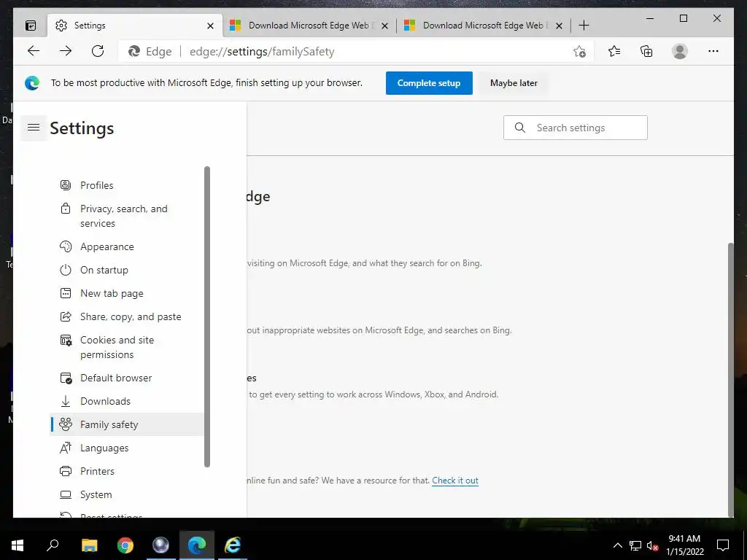Select Family safety in sidebar
The image size is (747, 560).
point(127,424)
